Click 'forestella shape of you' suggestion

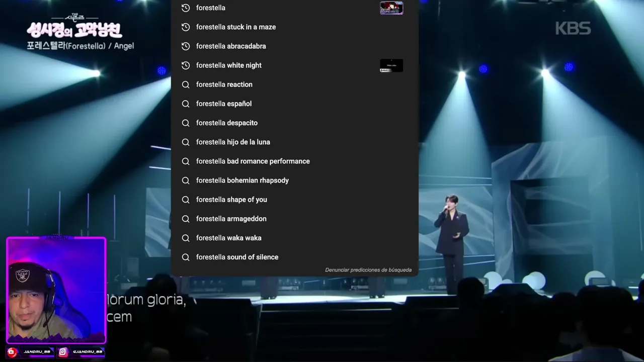coord(294,200)
